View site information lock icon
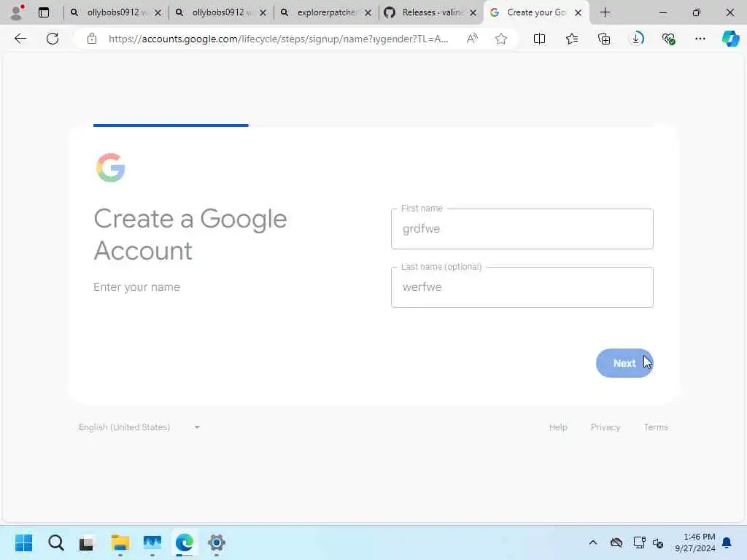The image size is (747, 560). (x=92, y=39)
